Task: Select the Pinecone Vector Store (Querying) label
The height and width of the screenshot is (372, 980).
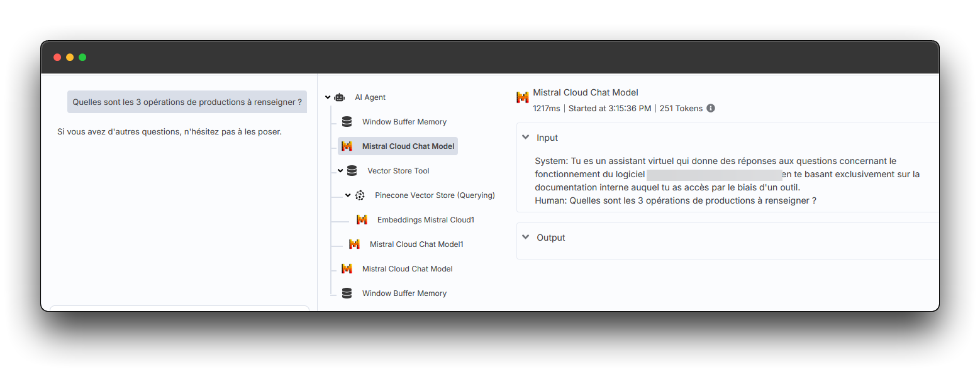Action: 435,195
